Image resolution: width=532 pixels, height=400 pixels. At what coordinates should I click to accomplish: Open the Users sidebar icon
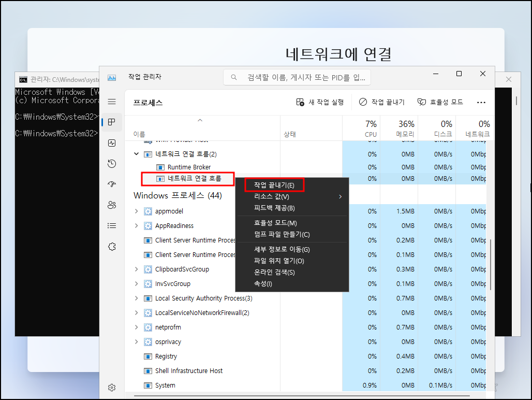click(112, 205)
